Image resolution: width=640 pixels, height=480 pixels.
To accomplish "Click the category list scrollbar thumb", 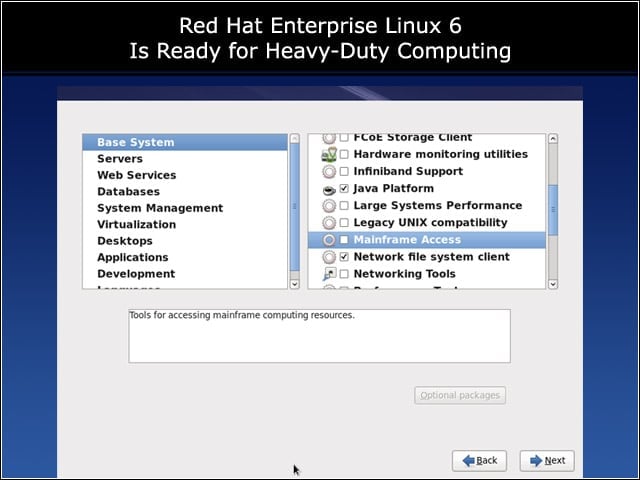I will point(294,207).
